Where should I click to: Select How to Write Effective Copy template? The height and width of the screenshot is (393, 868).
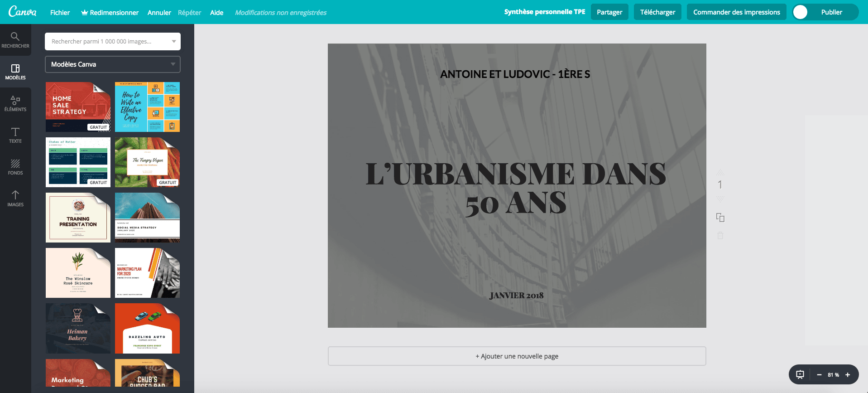[x=147, y=107]
